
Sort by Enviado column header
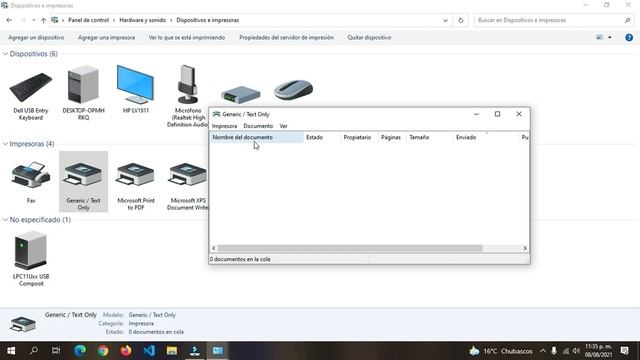(486, 138)
